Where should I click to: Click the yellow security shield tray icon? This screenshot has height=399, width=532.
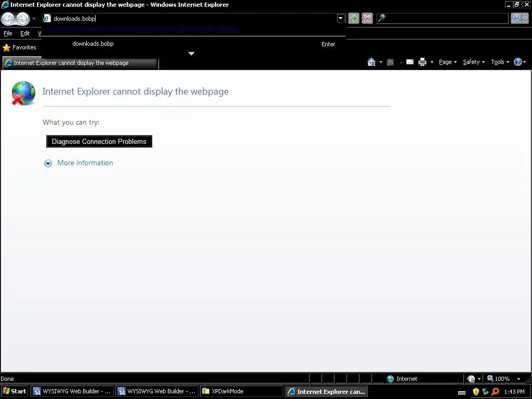[476, 392]
